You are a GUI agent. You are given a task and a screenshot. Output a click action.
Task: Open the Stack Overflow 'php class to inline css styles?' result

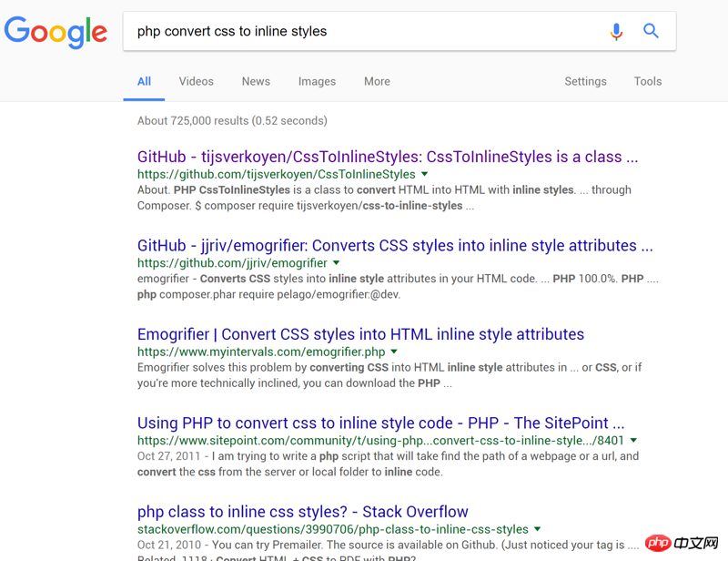pyautogui.click(x=303, y=512)
